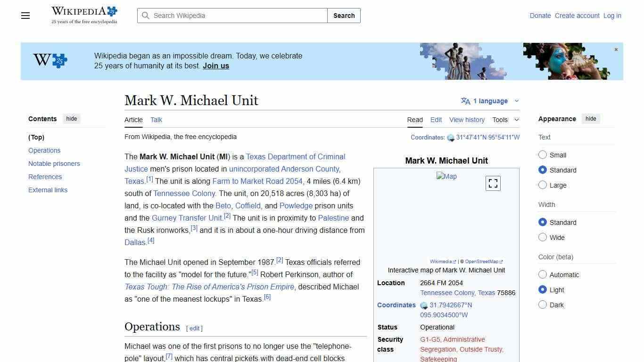Hide the Appearance panel
Image resolution: width=644 pixels, height=362 pixels.
591,119
